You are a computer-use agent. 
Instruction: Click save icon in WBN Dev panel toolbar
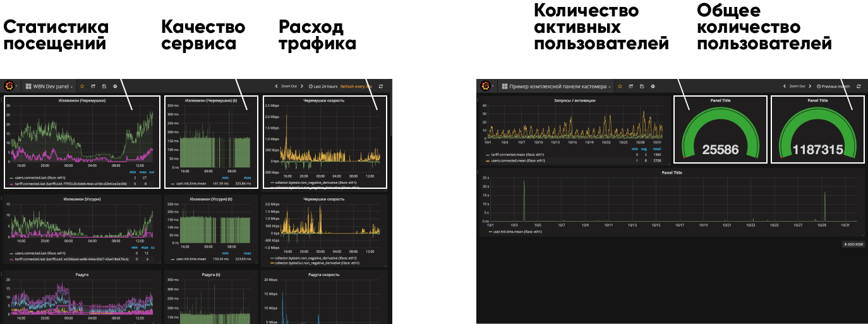104,86
